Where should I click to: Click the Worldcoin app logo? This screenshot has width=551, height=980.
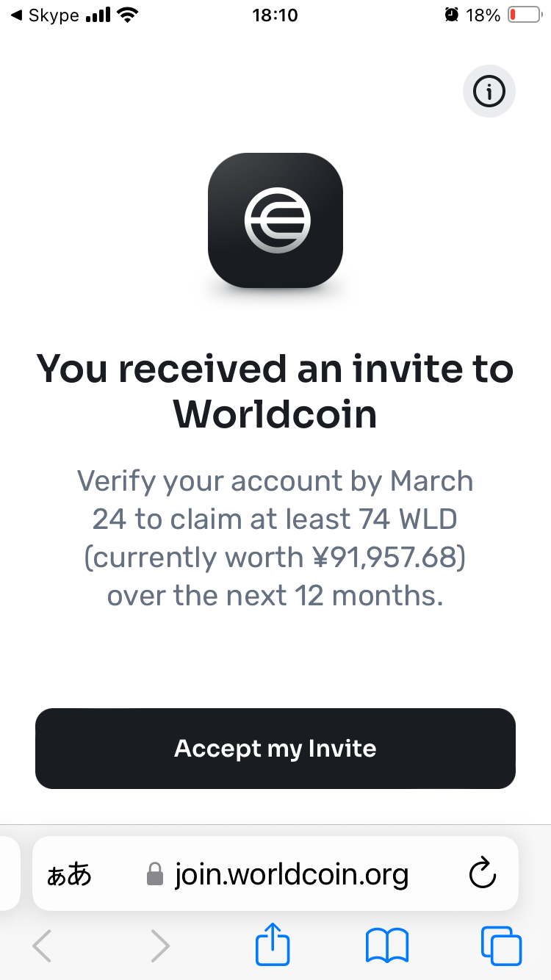(275, 220)
